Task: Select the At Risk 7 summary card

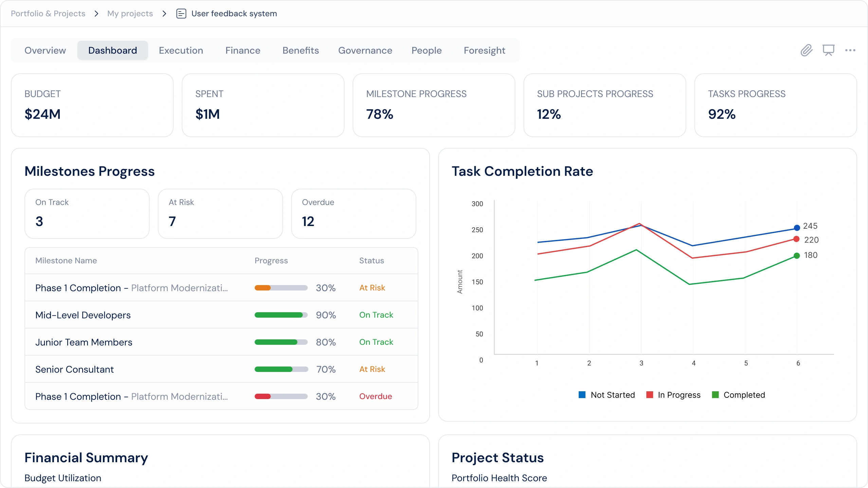Action: [220, 214]
